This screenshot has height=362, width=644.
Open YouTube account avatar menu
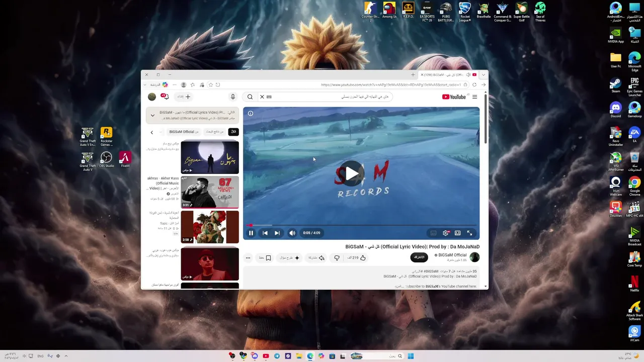[x=152, y=97]
